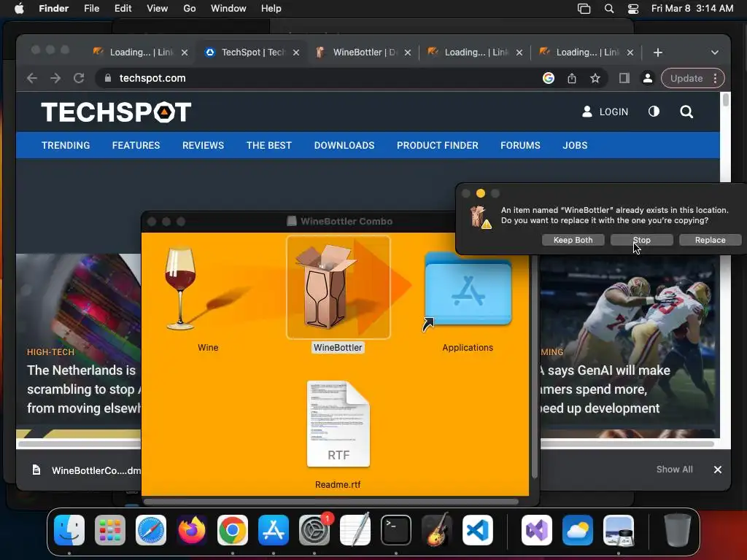
Task: Open Chrome three-dot menu
Action: (x=715, y=79)
